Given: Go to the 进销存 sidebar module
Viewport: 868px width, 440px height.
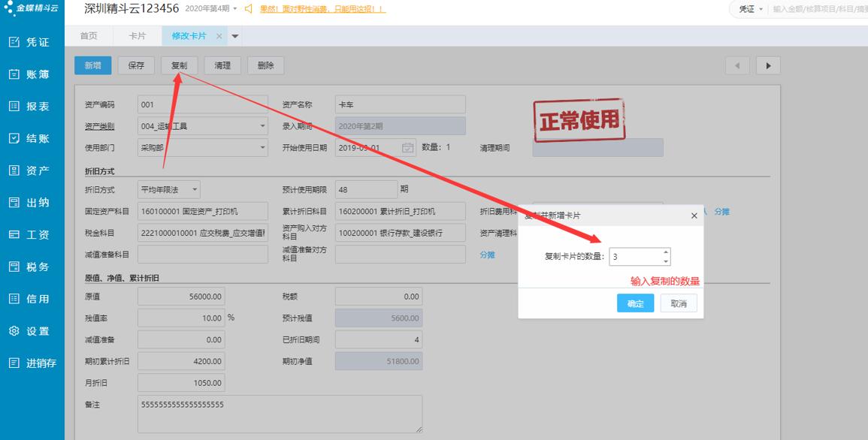Looking at the screenshot, I should point(32,361).
